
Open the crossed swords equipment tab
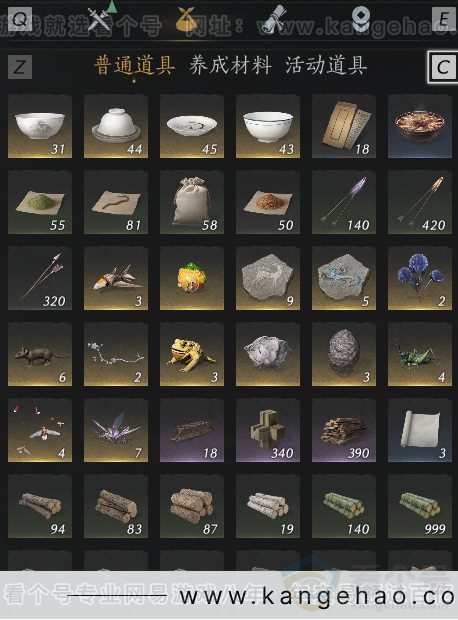click(98, 19)
